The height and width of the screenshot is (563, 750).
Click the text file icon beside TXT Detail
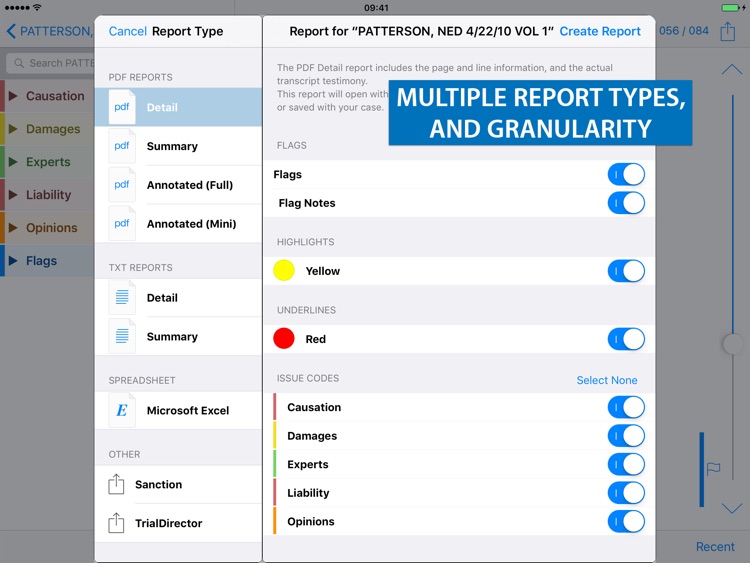(122, 298)
